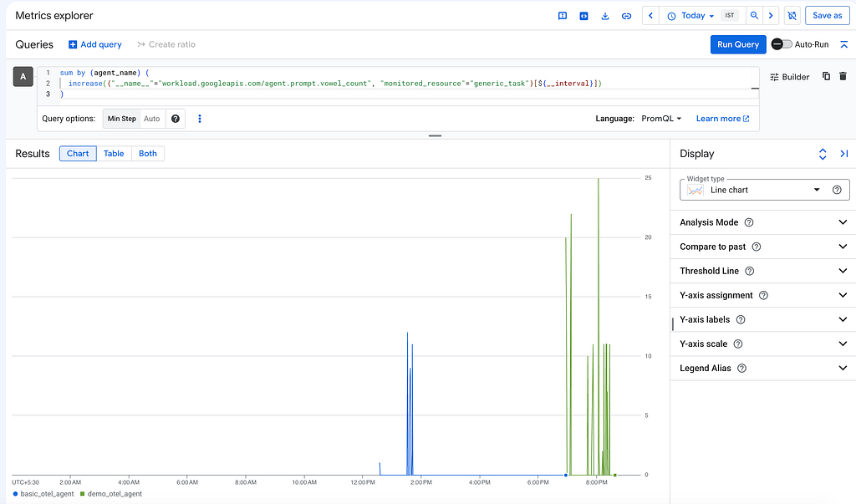Click the Run Query button

pyautogui.click(x=738, y=44)
